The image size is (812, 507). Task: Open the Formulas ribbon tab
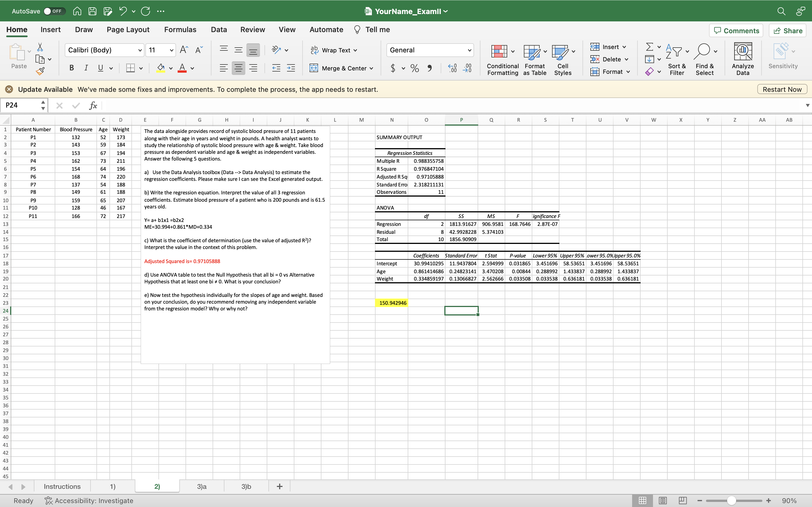point(180,30)
